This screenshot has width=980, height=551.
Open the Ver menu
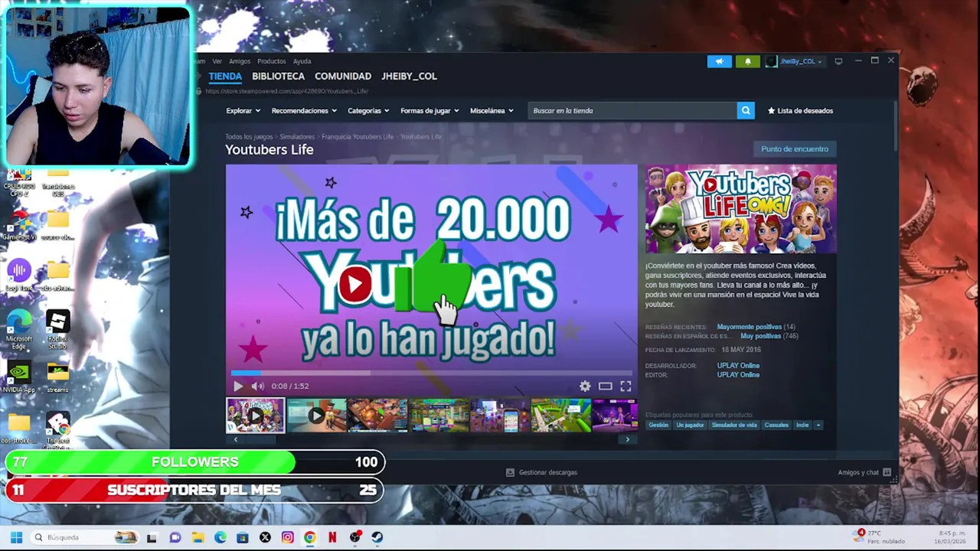(217, 61)
